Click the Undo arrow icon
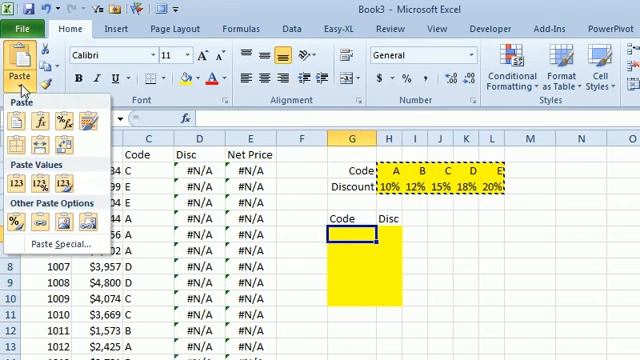The image size is (640, 360). click(x=46, y=9)
